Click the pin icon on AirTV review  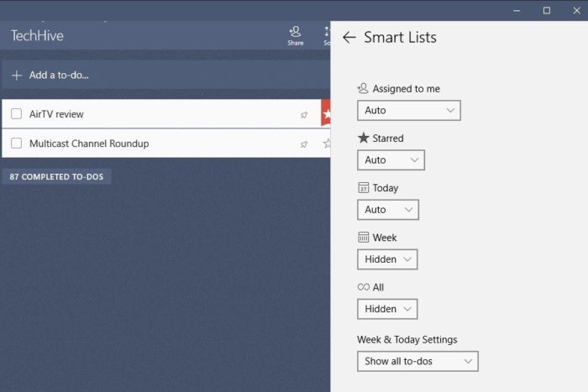304,115
